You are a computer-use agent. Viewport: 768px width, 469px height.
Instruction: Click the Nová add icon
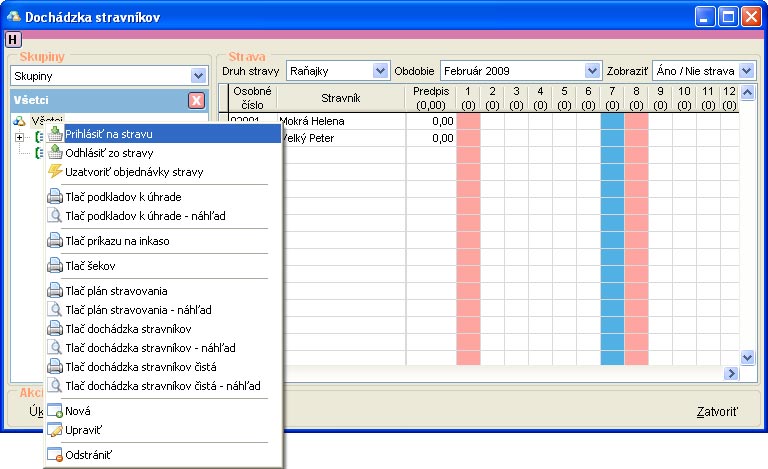(55, 411)
